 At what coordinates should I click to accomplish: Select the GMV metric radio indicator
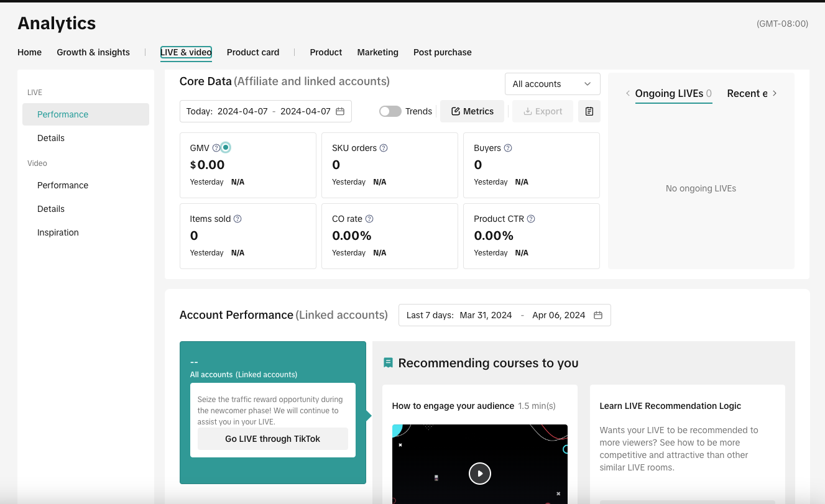coord(226,147)
